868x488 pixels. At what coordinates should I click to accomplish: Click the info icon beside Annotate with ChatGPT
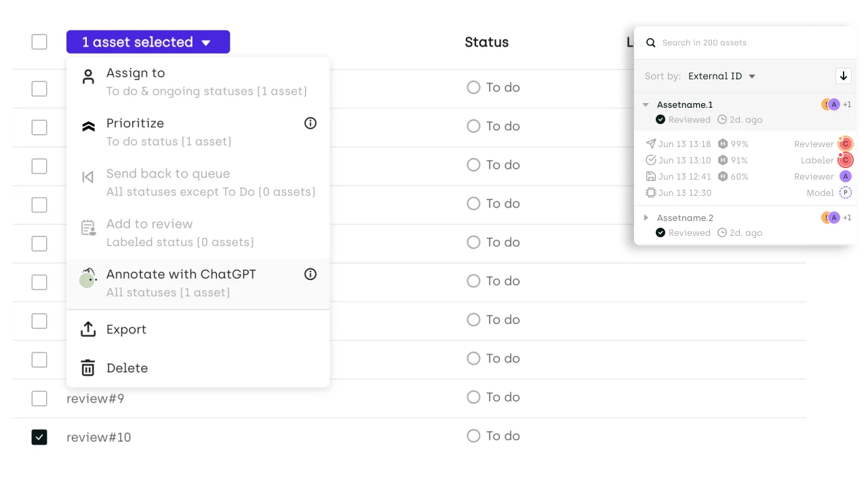311,274
